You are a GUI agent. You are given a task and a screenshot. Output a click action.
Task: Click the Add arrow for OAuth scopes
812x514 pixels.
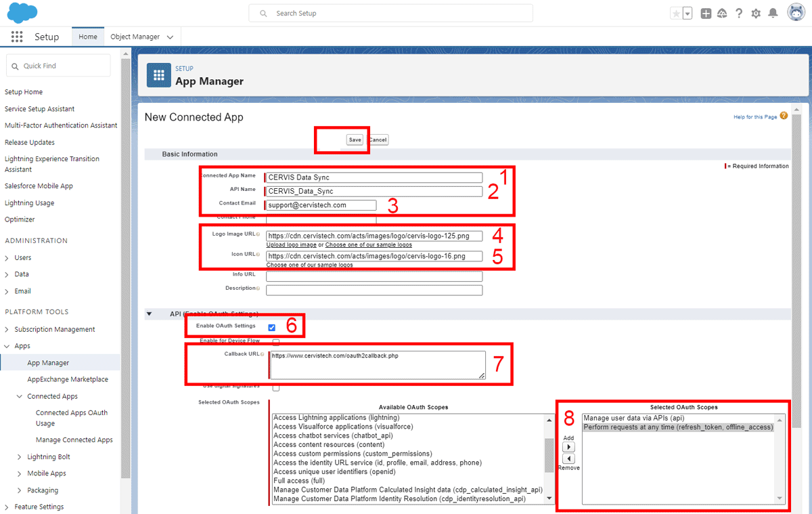568,447
